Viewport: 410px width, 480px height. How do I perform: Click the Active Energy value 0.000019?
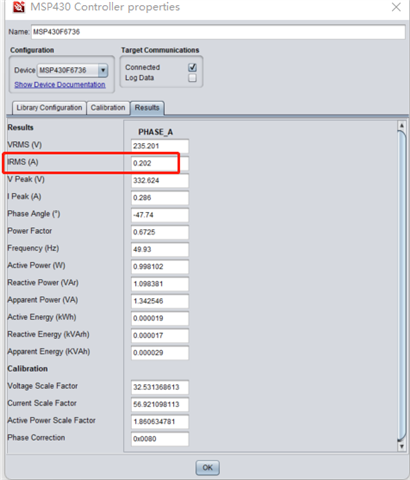coord(160,319)
